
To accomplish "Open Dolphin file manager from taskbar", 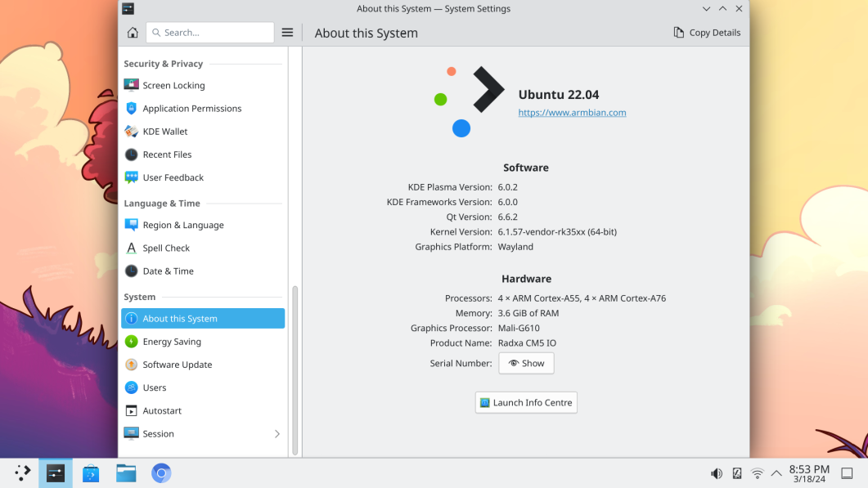I will [126, 473].
